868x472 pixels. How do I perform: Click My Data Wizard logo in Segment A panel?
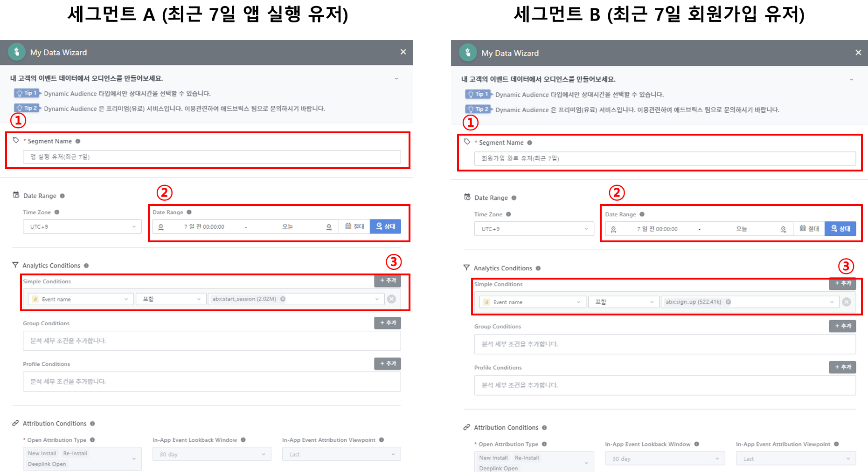point(17,52)
